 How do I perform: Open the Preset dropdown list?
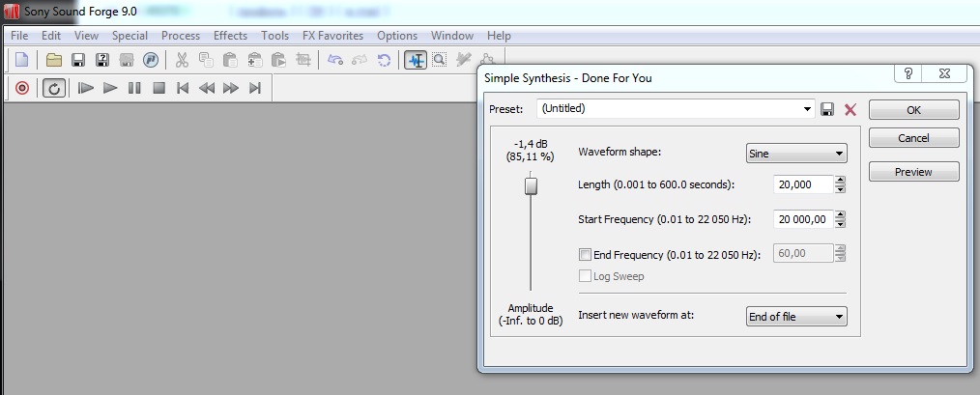pos(808,109)
